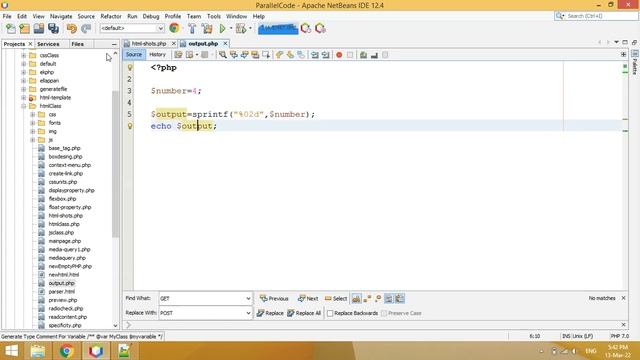This screenshot has height=360, width=640.
Task: Click the Save All toolbar icon
Action: point(53,29)
